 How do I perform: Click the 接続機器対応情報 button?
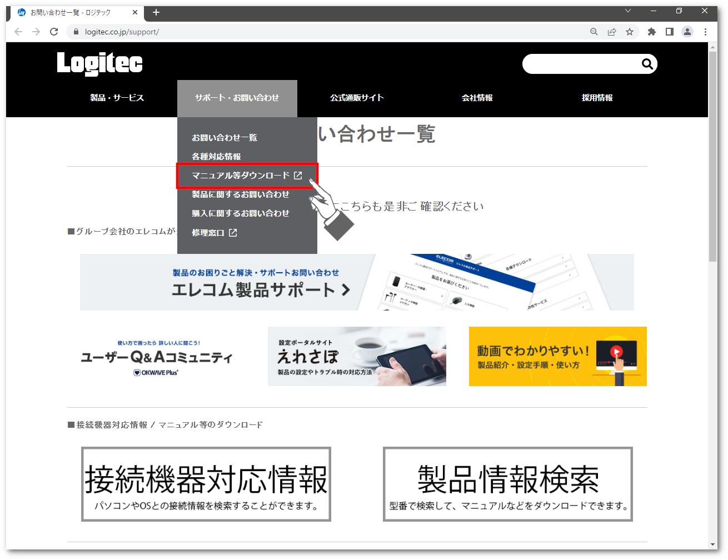point(206,484)
